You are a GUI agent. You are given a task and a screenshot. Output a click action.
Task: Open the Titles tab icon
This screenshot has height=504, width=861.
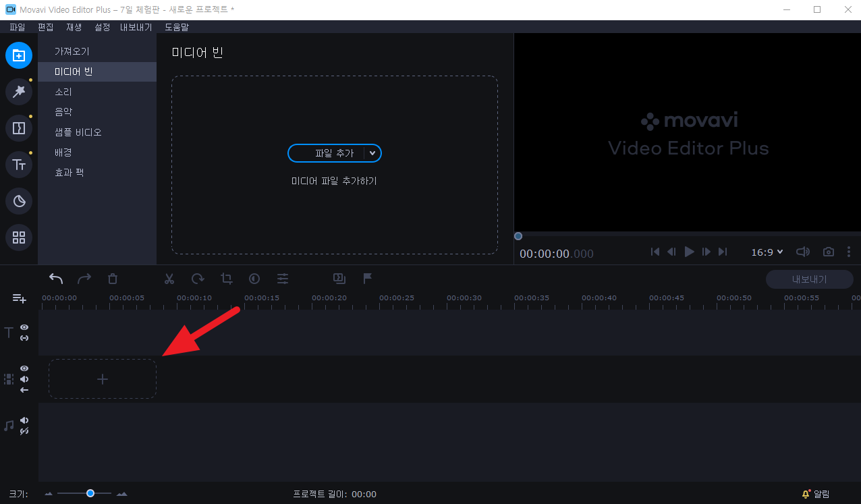click(19, 165)
